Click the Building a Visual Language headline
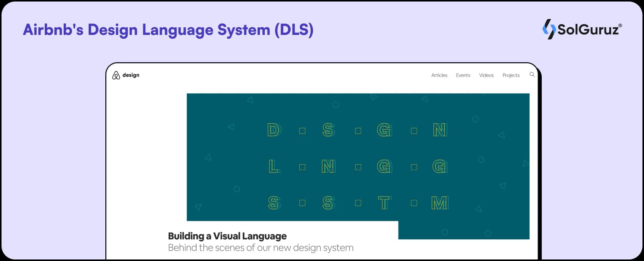This screenshot has height=261, width=644. click(x=227, y=236)
